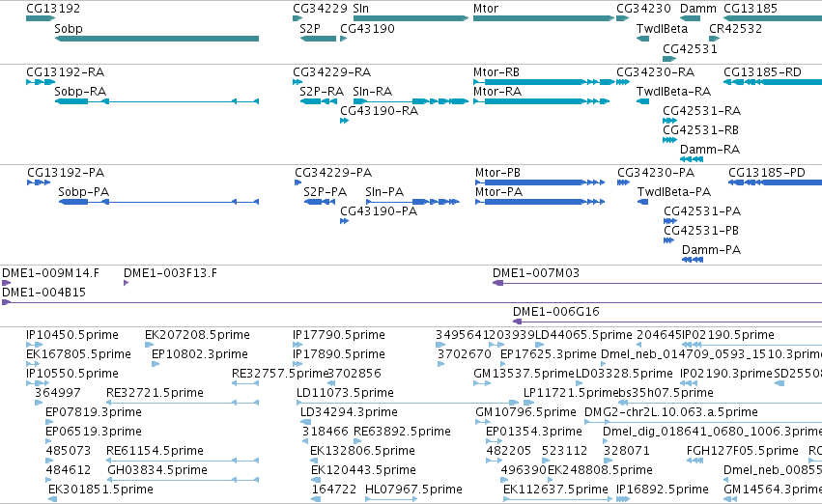Viewport: 822px width, 504px height.
Task: Click the CG13192-PA protein label
Action: tap(66, 173)
